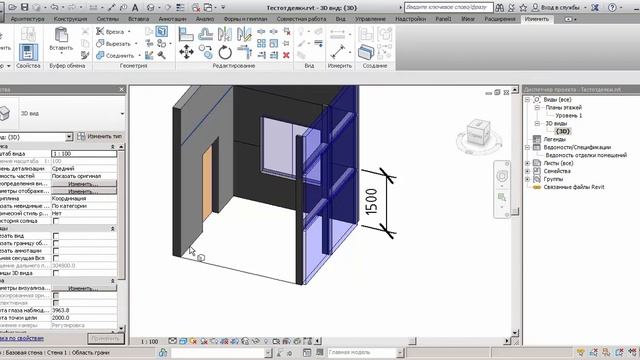The image size is (640, 360).
Task: Select the Move tool with four arrows
Action: point(186,52)
